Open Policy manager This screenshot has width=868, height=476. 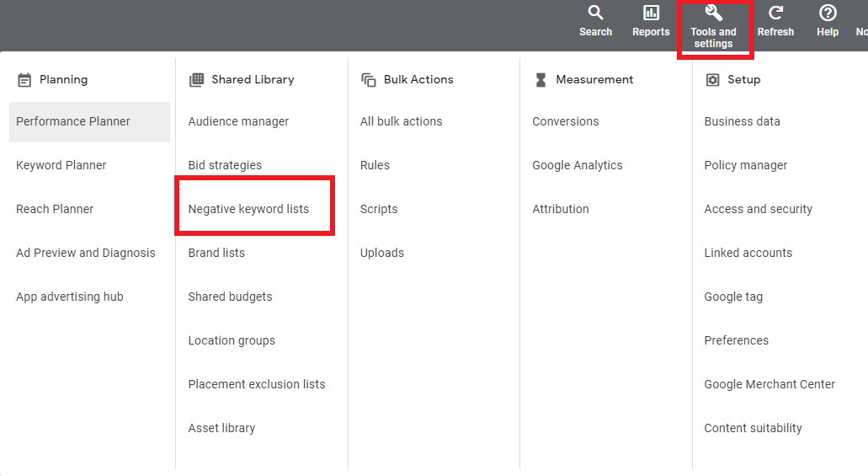[746, 165]
